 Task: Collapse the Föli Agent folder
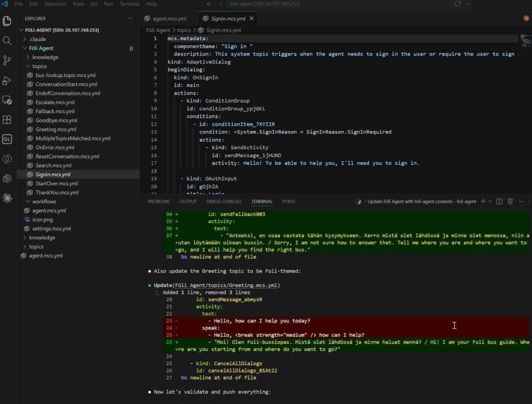(x=40, y=48)
